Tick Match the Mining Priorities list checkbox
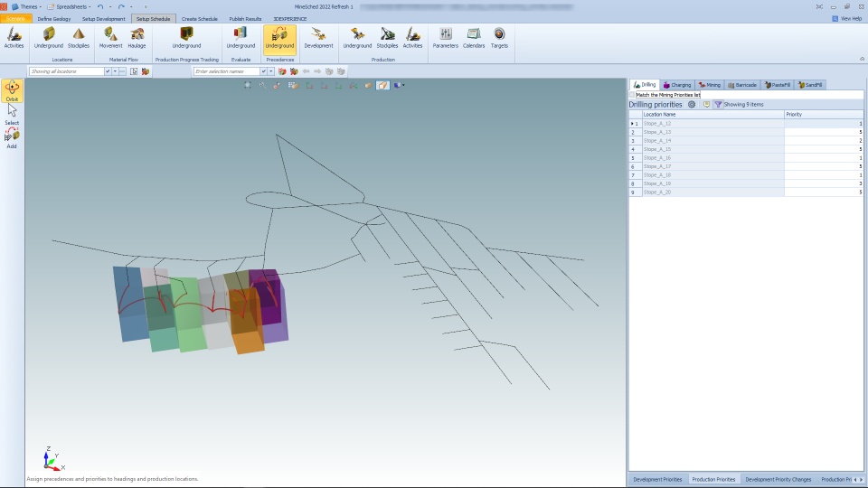Screen dimensions: 868x488 632,95
